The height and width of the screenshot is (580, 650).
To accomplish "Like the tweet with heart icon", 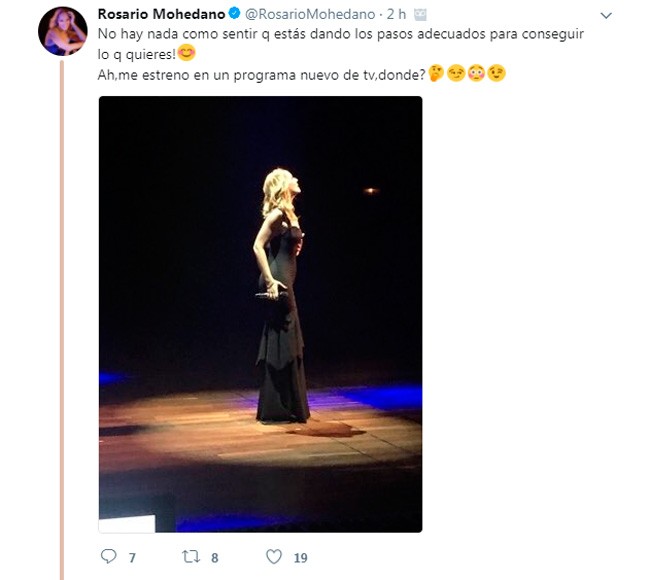I will 274,556.
